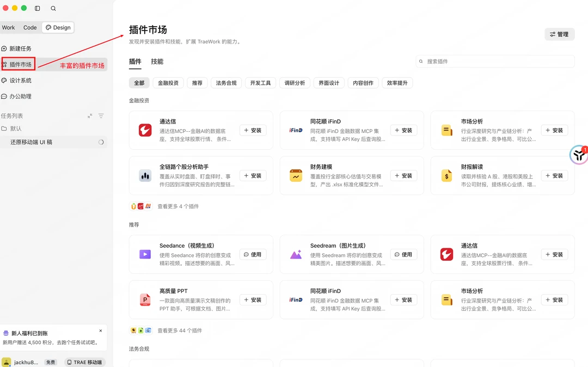
Task: Filter by 开发工具 category
Action: [260, 83]
